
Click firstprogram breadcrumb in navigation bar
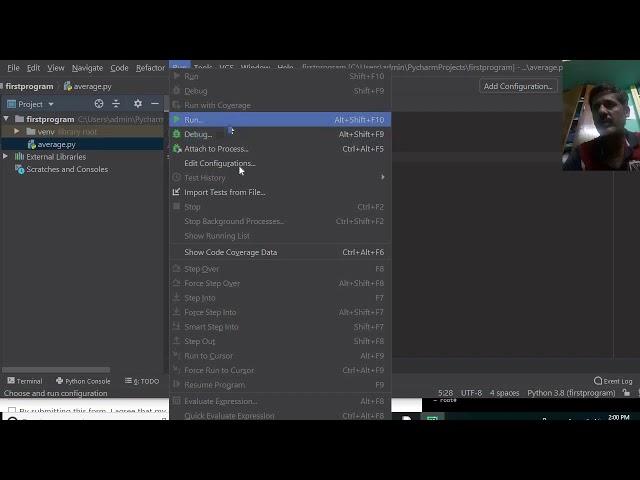[29, 87]
